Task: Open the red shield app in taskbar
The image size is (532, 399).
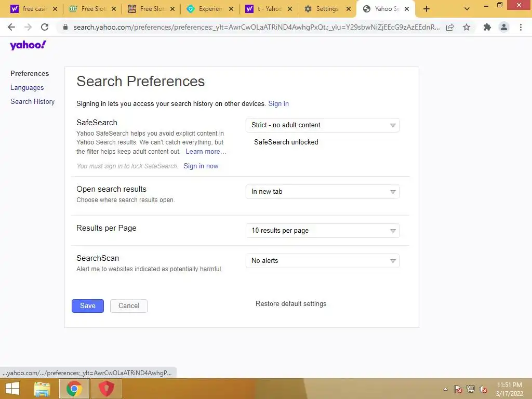Action: (106, 389)
